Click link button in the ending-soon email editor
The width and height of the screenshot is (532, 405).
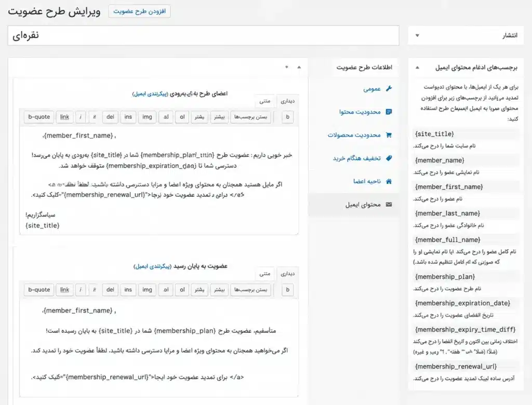[x=64, y=117]
